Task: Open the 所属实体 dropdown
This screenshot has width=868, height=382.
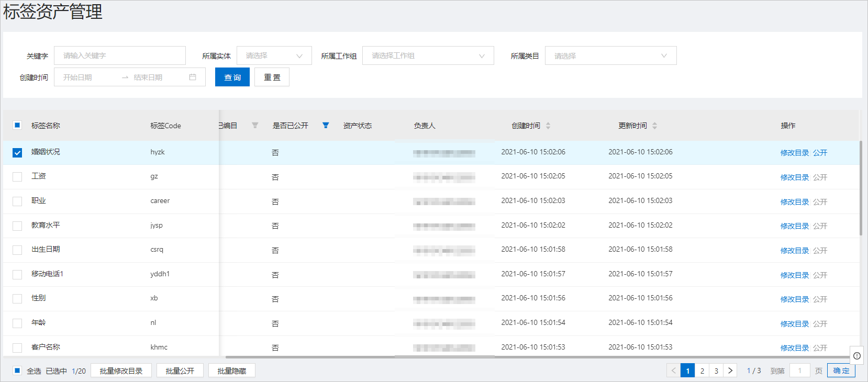Action: [x=274, y=55]
